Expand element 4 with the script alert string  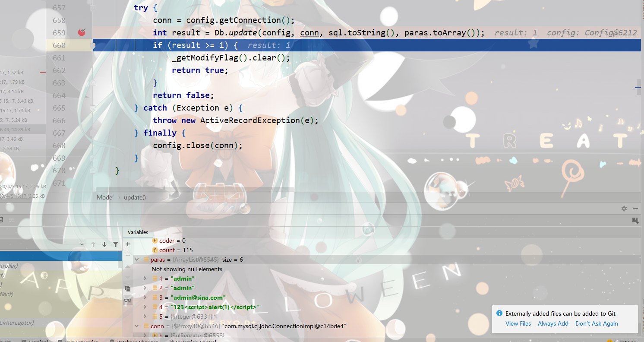pyautogui.click(x=145, y=307)
